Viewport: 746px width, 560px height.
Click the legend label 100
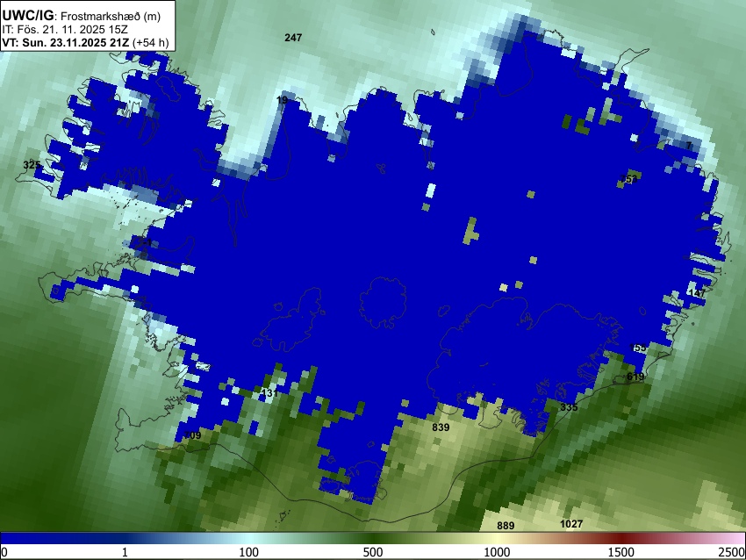248,552
